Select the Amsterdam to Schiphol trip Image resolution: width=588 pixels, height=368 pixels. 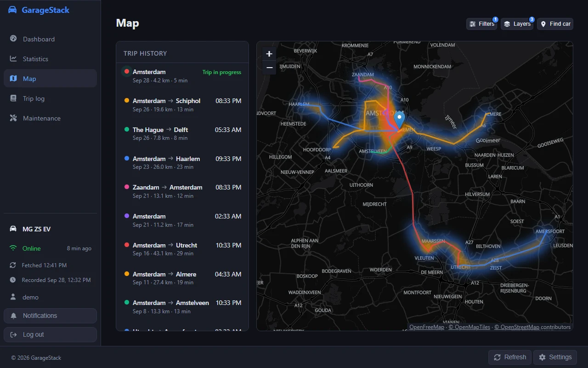pyautogui.click(x=182, y=105)
